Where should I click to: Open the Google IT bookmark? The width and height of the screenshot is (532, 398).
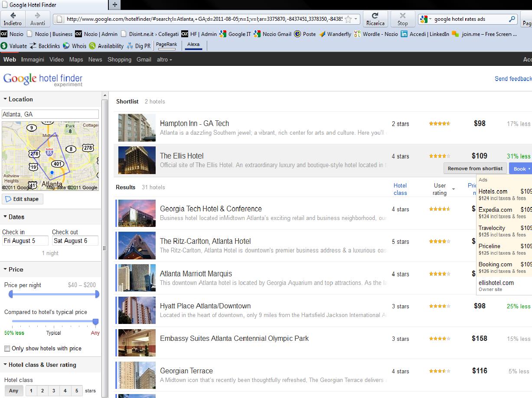point(235,34)
